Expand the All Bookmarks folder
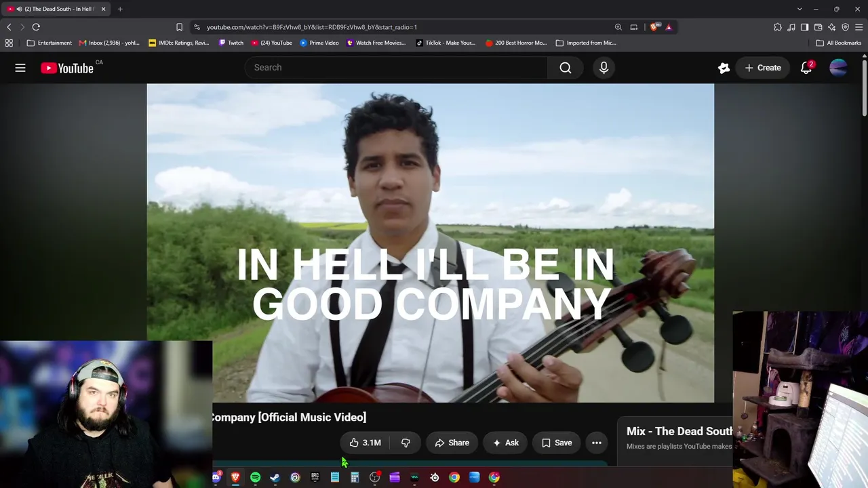Screen dimensions: 868x488 [839, 43]
